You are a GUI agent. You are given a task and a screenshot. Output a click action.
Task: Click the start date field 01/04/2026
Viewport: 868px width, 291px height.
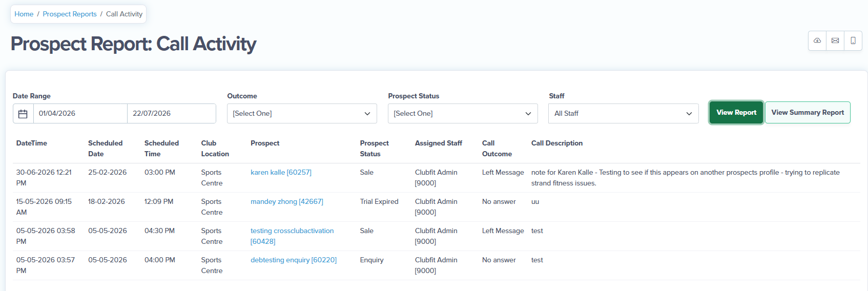click(x=80, y=114)
